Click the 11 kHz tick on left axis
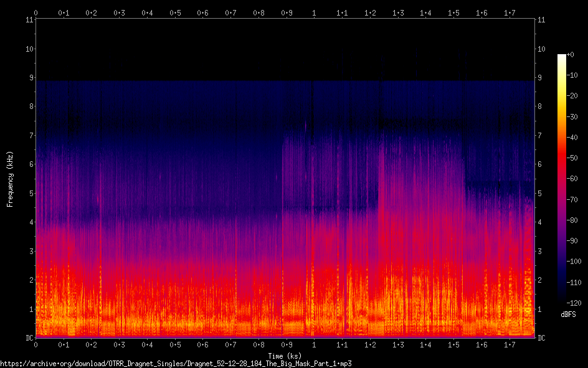 pyautogui.click(x=29, y=20)
